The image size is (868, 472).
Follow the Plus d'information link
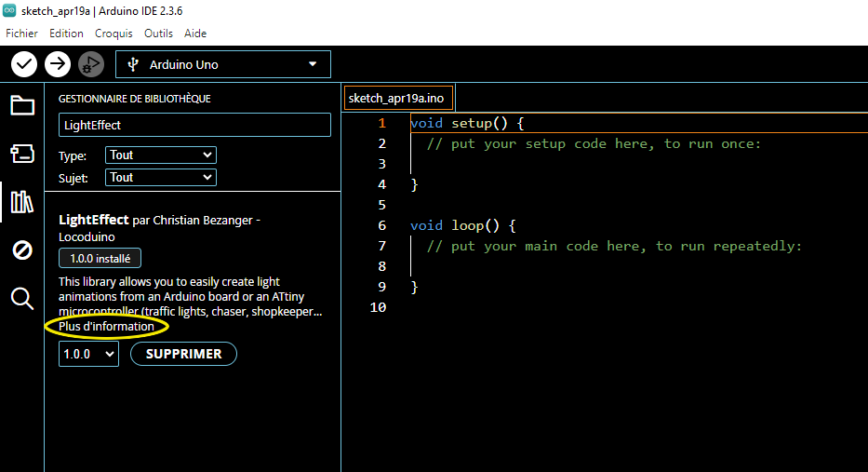[x=106, y=327]
